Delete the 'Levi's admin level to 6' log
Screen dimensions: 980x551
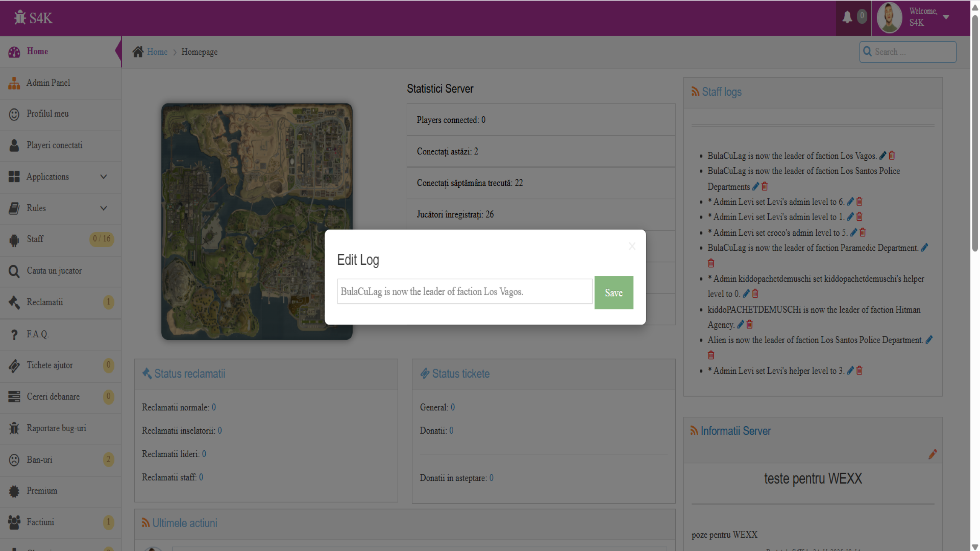coord(859,201)
